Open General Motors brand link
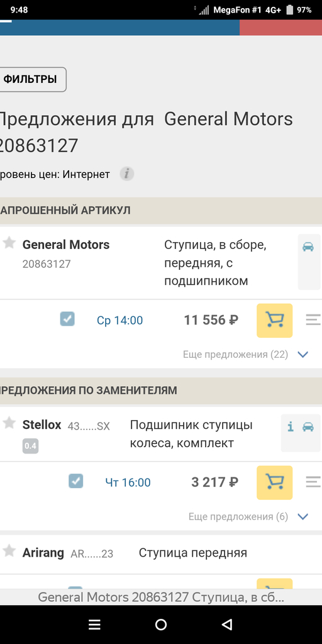 pyautogui.click(x=65, y=245)
